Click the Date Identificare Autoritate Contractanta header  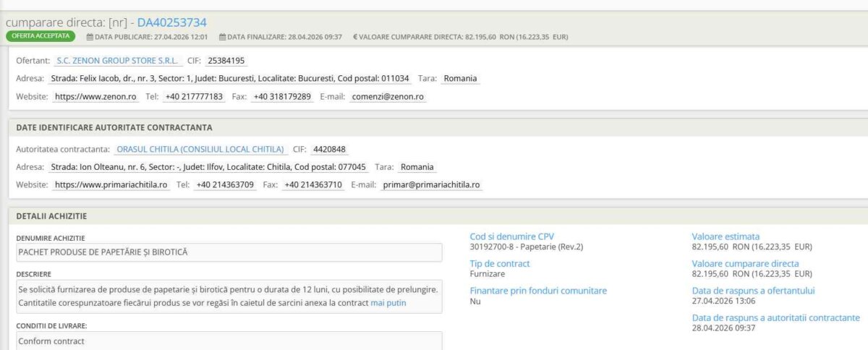pyautogui.click(x=114, y=127)
